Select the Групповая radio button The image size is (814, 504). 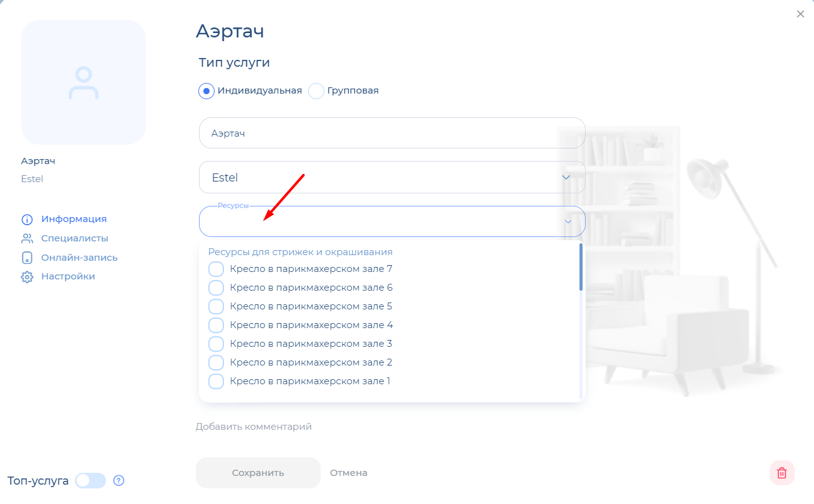pyautogui.click(x=317, y=91)
